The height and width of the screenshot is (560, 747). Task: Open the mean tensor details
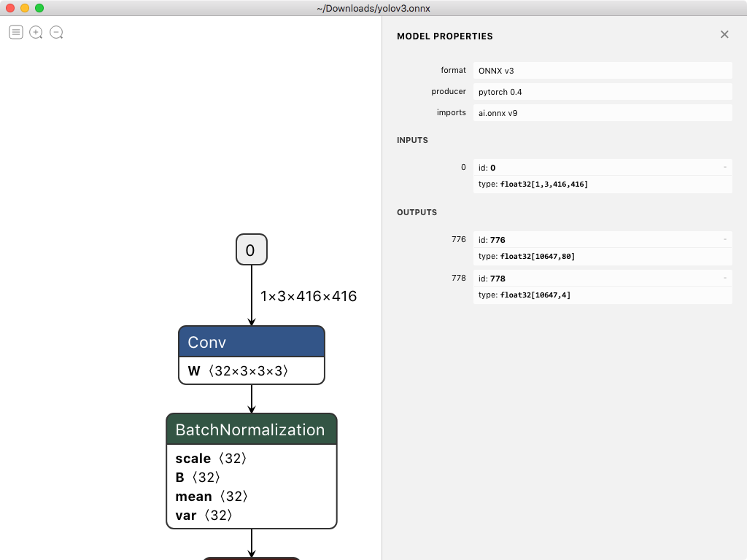click(x=212, y=497)
